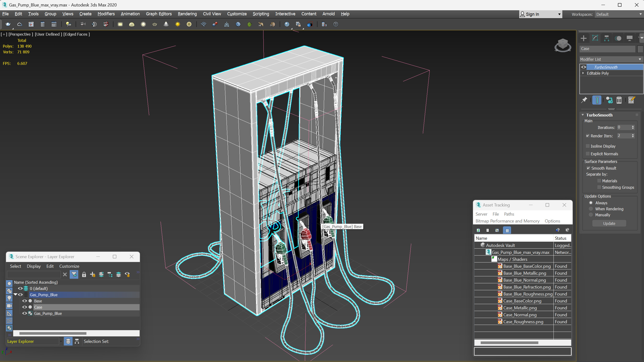Click the lock icon in the Scene Explorer toolbar
644x362 pixels.
[x=84, y=274]
